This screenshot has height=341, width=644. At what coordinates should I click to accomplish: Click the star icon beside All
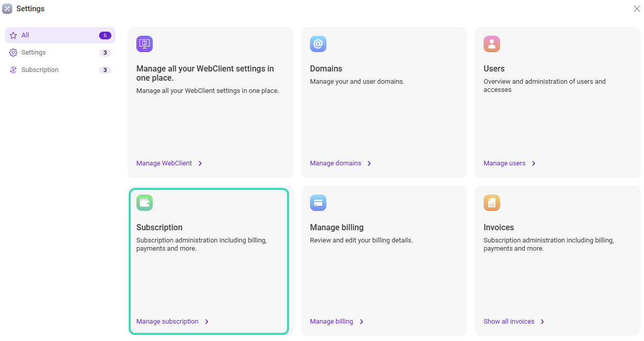(x=13, y=35)
